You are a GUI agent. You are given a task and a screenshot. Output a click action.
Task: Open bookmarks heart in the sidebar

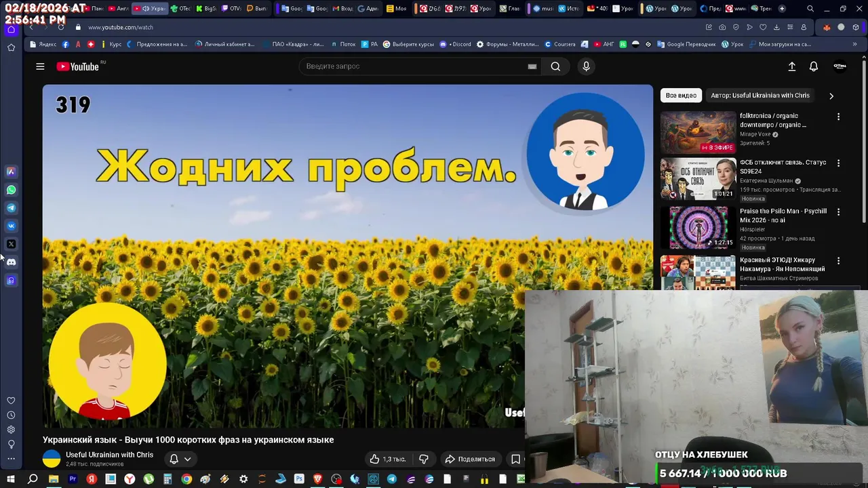[11, 401]
